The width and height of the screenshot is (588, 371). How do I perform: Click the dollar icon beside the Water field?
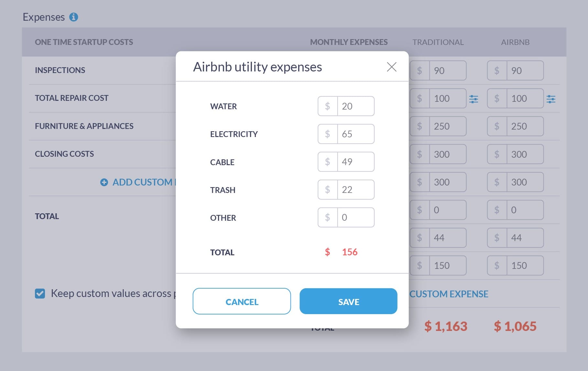click(328, 106)
